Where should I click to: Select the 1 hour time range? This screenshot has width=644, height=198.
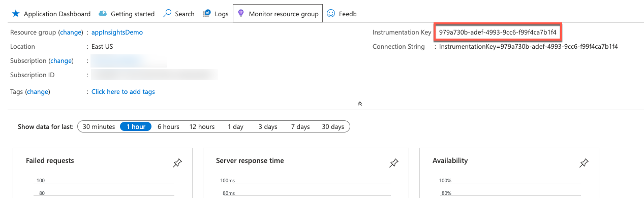[136, 127]
